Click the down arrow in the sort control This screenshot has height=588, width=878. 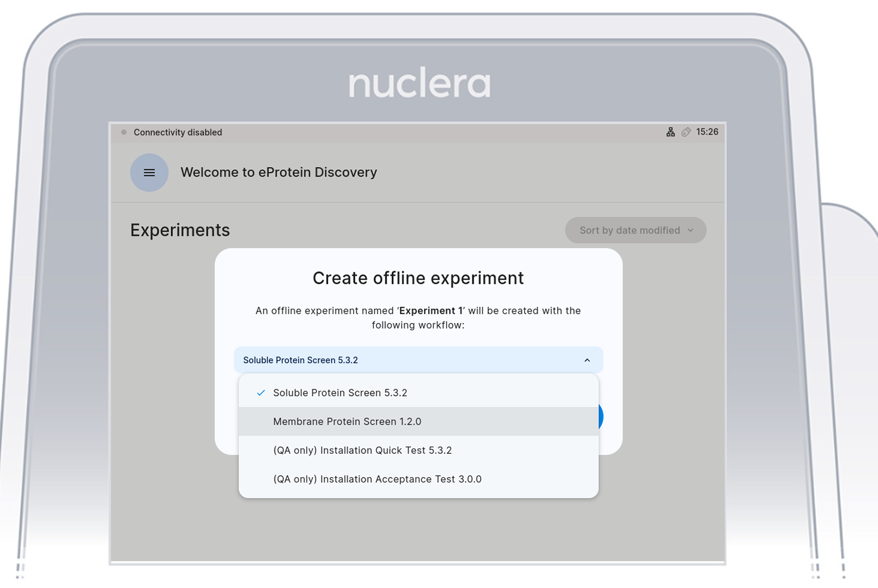[691, 230]
